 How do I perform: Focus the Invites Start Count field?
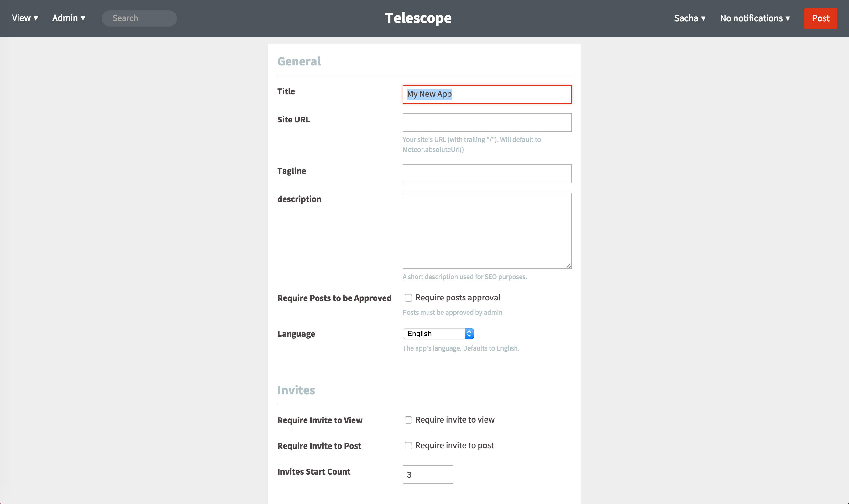point(428,475)
